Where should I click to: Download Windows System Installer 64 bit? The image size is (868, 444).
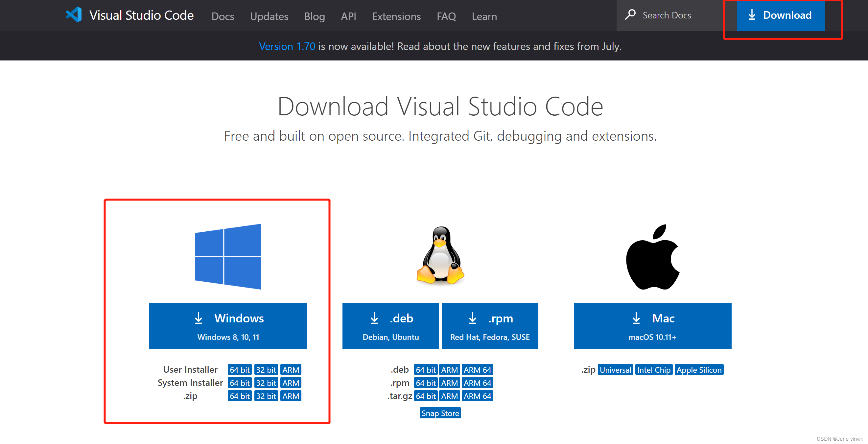[240, 383]
